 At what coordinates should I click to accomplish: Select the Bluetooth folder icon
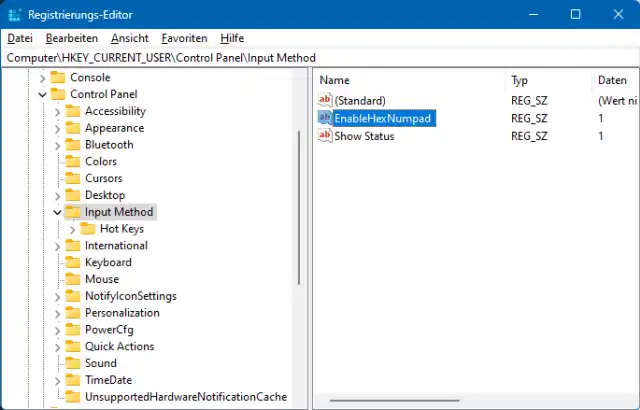73,144
